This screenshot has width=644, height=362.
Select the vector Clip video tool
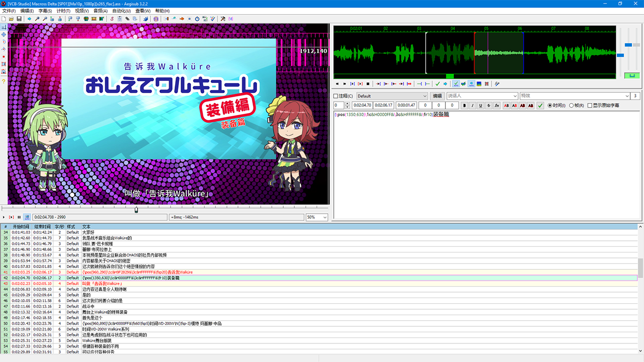coord(4,72)
